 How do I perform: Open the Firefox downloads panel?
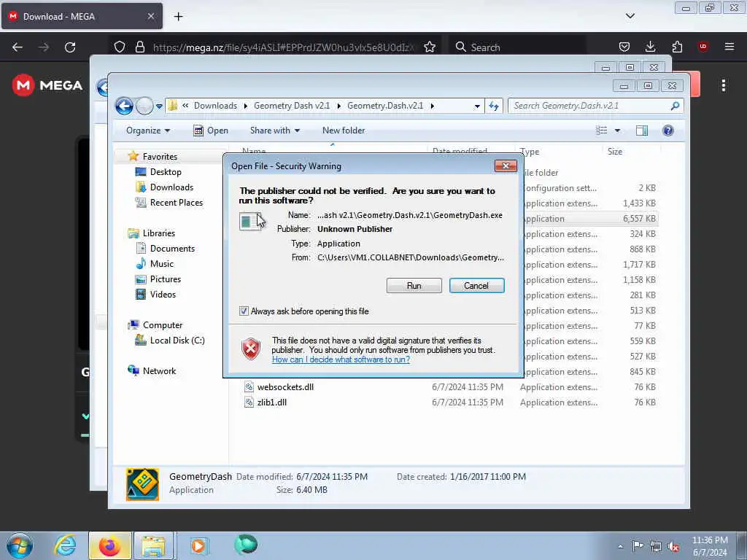[x=650, y=47]
